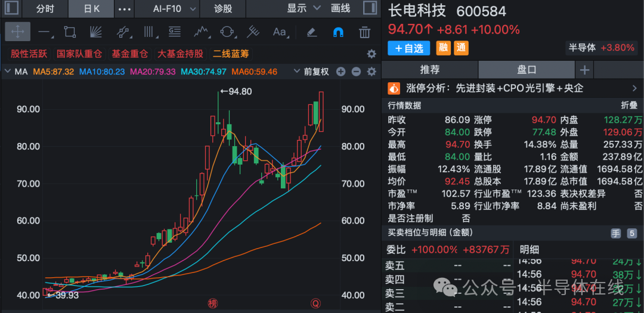Open the 半导体 sector link
This screenshot has height=313, width=644.
pos(601,48)
